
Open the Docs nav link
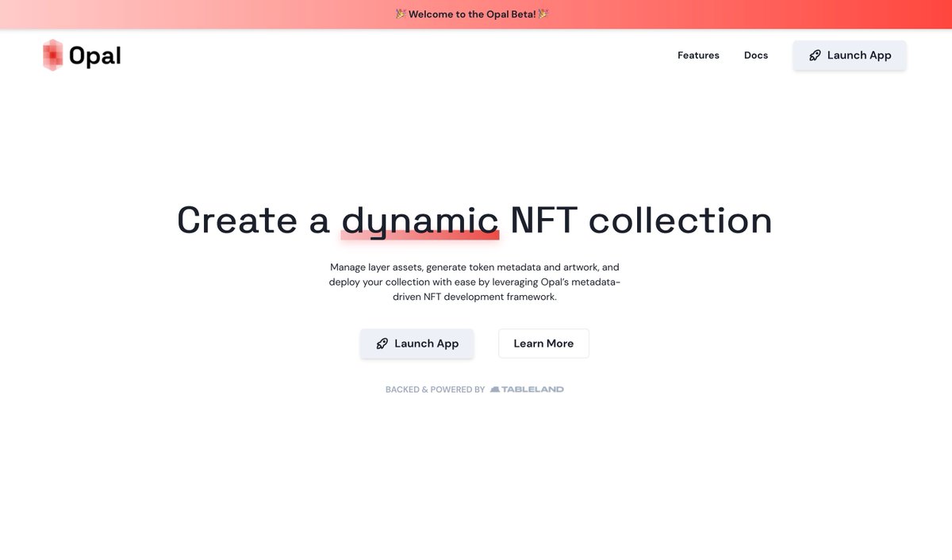click(756, 56)
